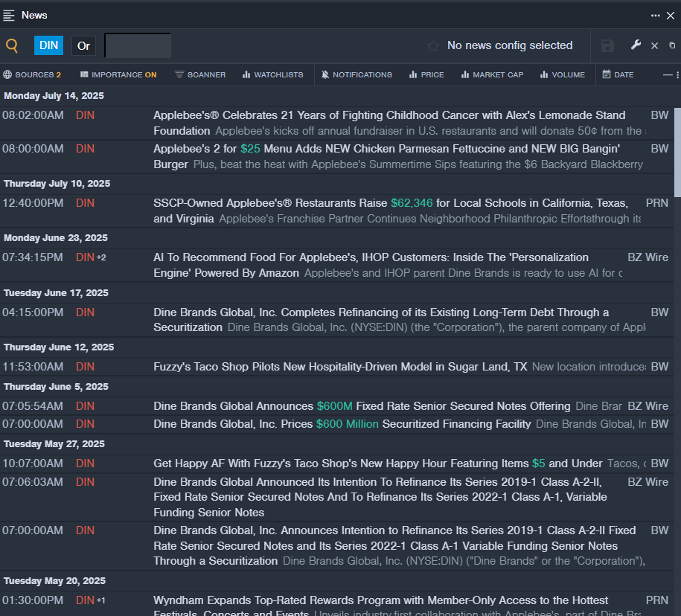
Task: Open the Applebee's 2 for $25 Menu headline
Action: click(x=386, y=156)
